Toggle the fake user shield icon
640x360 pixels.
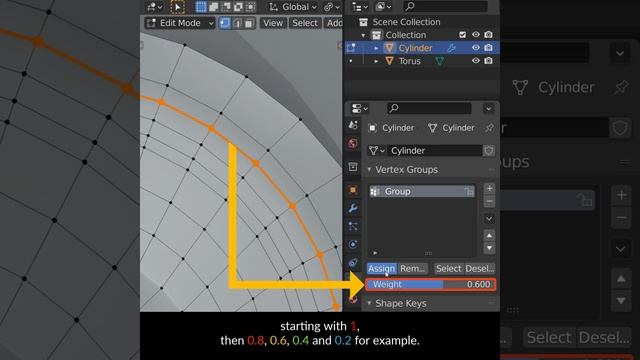coord(489,151)
